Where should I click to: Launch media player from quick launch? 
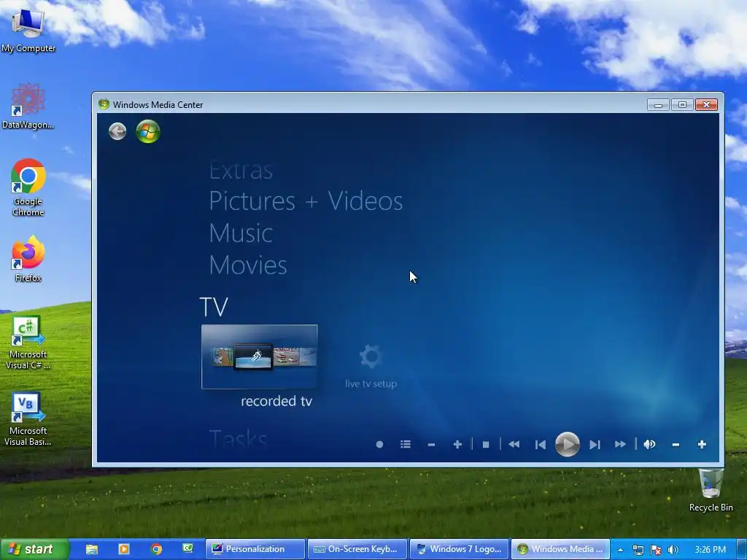124,549
